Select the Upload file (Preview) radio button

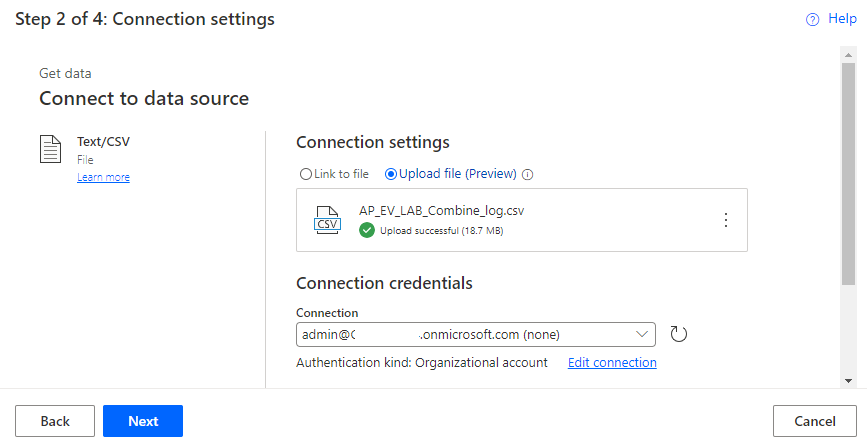(391, 174)
